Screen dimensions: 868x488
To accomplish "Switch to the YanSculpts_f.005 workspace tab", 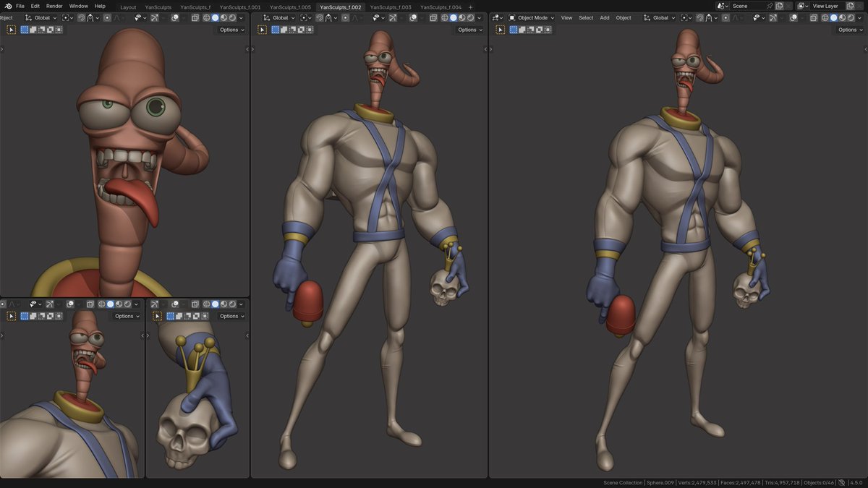I will 290,7.
